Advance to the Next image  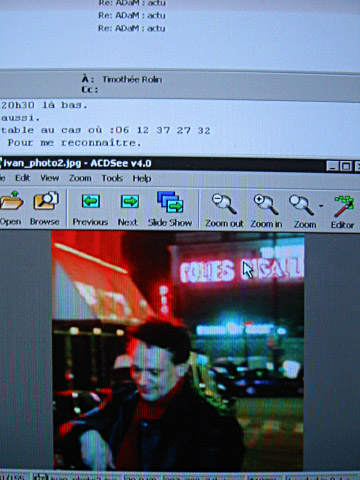point(130,201)
